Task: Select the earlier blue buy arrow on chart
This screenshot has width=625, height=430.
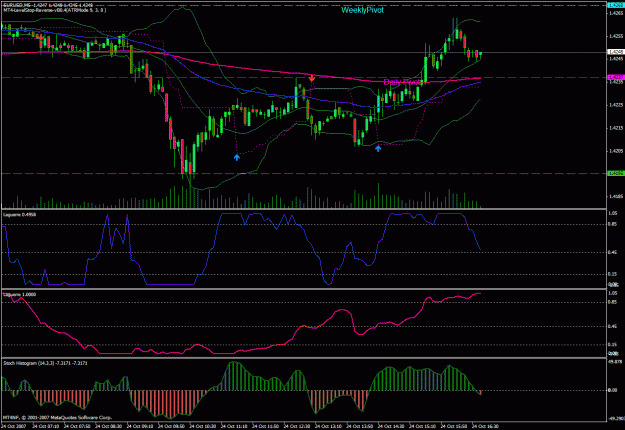Action: [x=237, y=157]
